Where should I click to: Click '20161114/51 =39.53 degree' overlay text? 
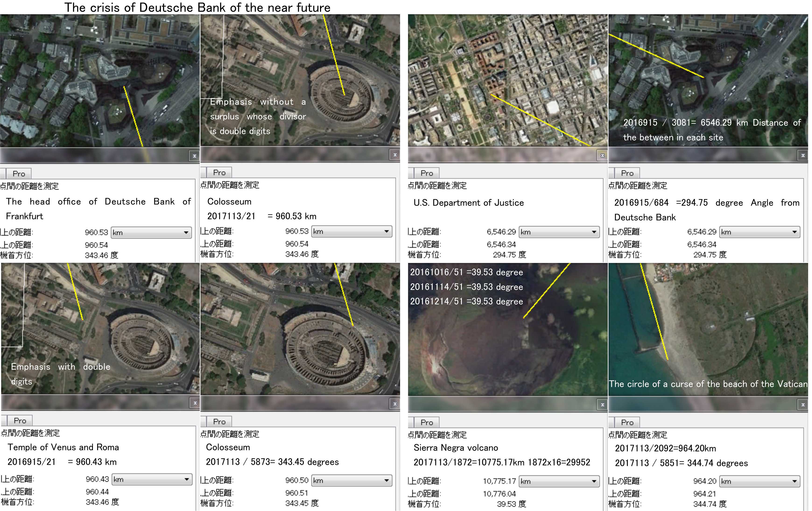[467, 287]
